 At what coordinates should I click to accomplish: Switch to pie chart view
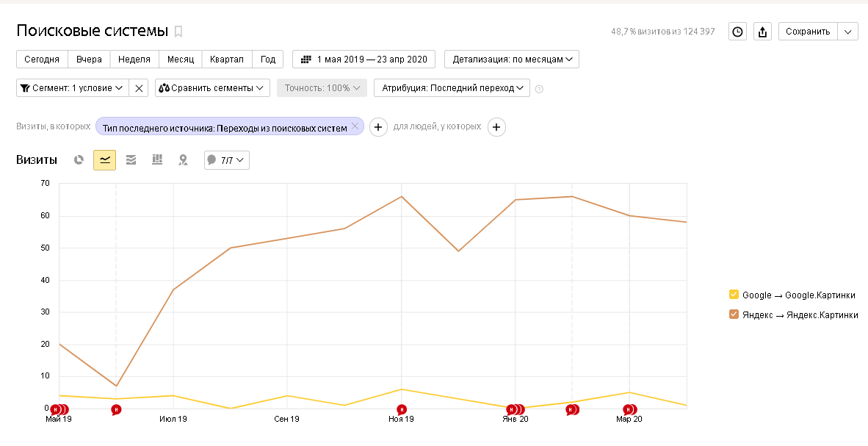[x=79, y=159]
